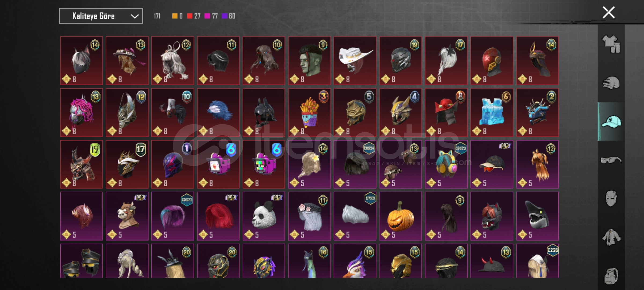Select the helmet category icon in sidebar
The image size is (644, 290).
pos(611,83)
